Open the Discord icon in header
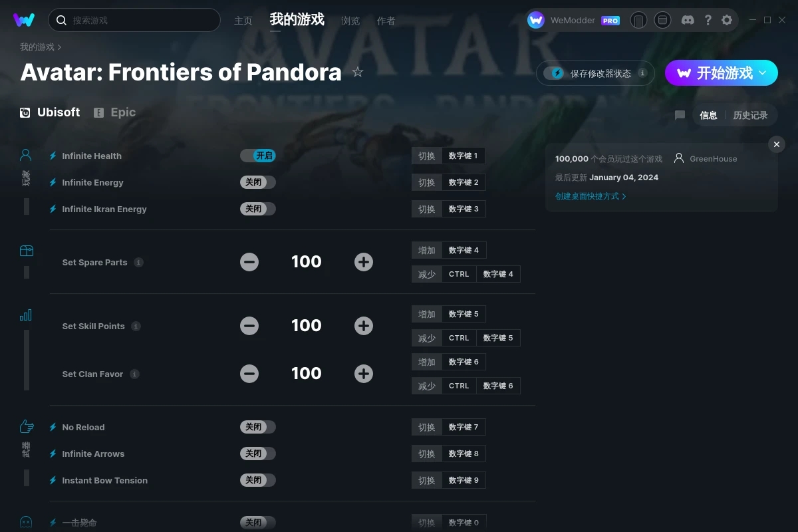Image resolution: width=798 pixels, height=532 pixels. tap(688, 20)
